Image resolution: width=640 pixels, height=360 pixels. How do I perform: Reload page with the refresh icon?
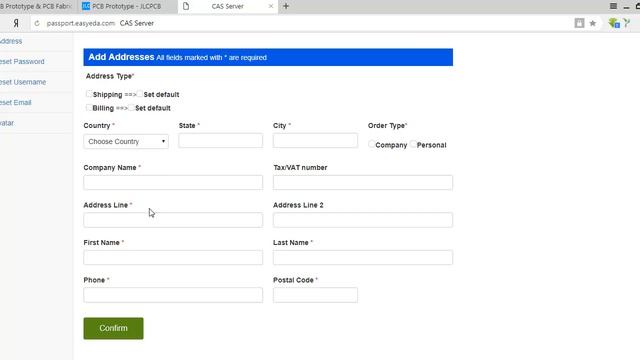pos(37,23)
